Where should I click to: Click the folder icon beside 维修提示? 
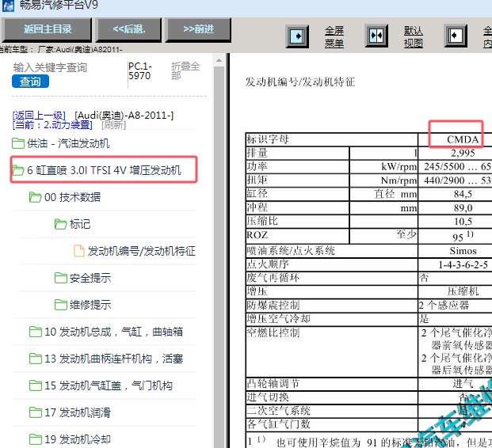click(x=60, y=305)
